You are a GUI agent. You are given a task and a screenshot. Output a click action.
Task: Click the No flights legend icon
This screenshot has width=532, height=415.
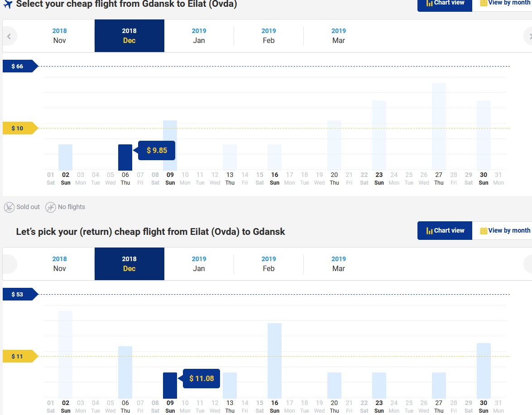(x=51, y=207)
